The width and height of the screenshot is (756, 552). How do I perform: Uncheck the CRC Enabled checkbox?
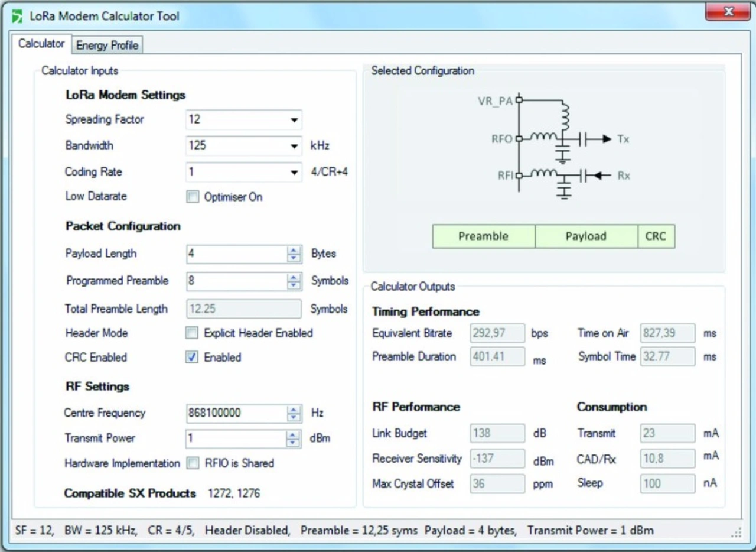click(x=193, y=358)
